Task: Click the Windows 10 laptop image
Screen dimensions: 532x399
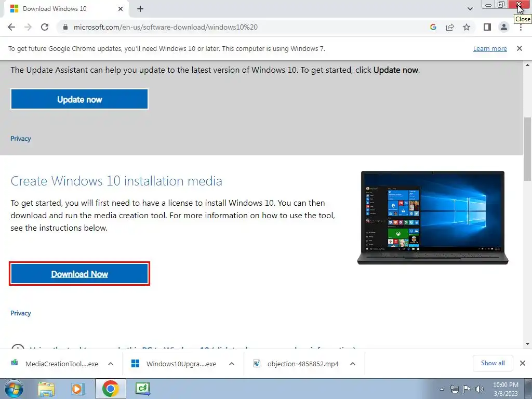Action: click(433, 218)
